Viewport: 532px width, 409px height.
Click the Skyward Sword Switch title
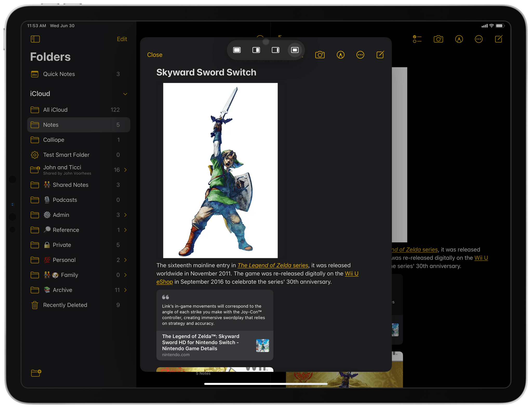click(x=206, y=72)
